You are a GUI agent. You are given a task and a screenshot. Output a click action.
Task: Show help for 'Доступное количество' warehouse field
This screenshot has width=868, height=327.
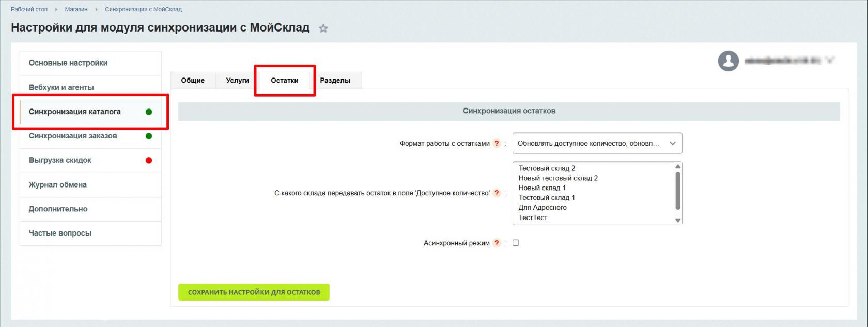[497, 193]
